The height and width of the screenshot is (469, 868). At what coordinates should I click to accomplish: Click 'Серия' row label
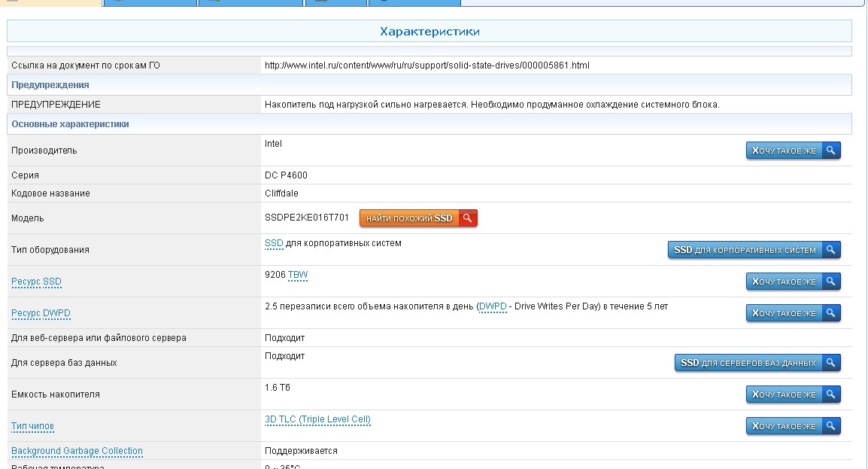(25, 175)
